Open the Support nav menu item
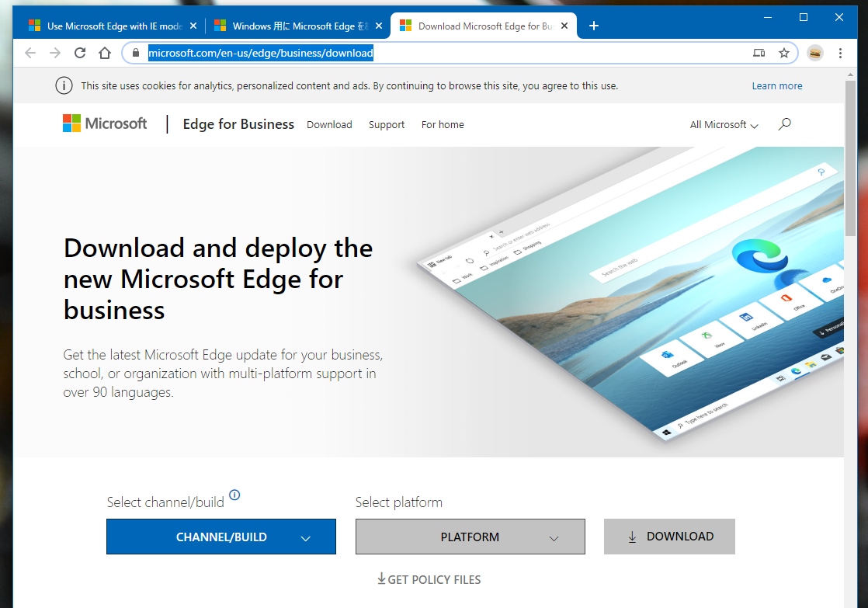This screenshot has width=868, height=608. point(387,124)
